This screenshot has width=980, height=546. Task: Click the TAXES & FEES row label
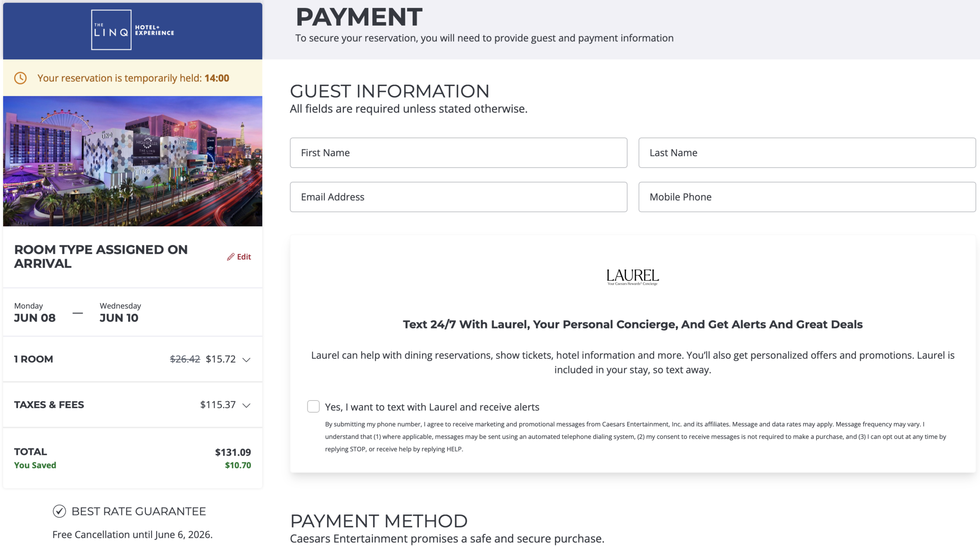pyautogui.click(x=49, y=405)
